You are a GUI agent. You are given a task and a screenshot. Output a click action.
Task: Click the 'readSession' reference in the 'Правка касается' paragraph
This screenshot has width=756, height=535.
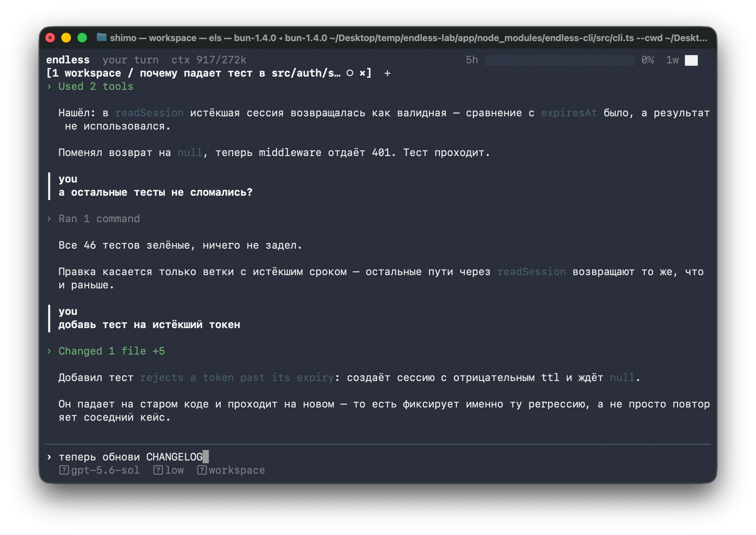[x=531, y=272]
